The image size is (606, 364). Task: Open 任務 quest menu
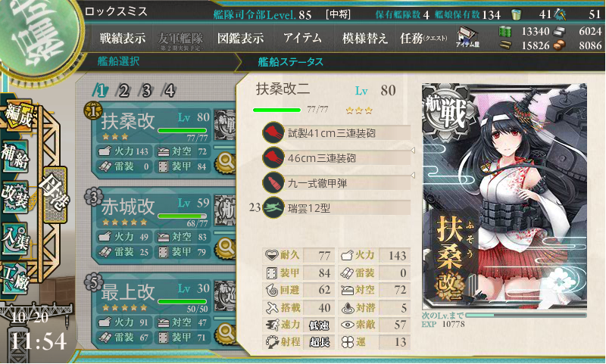tap(423, 38)
